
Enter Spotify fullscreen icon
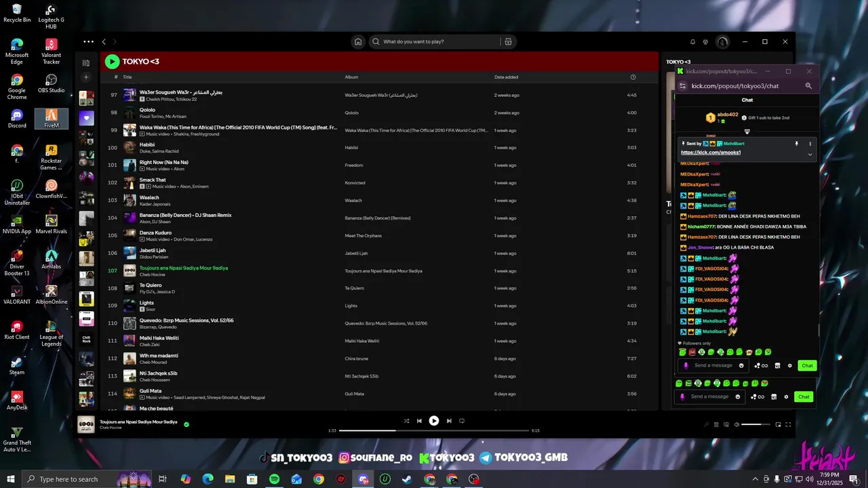[x=789, y=424]
